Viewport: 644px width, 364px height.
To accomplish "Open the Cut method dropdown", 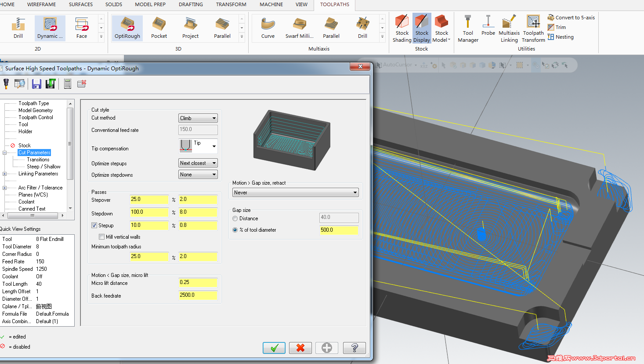I will 198,118.
